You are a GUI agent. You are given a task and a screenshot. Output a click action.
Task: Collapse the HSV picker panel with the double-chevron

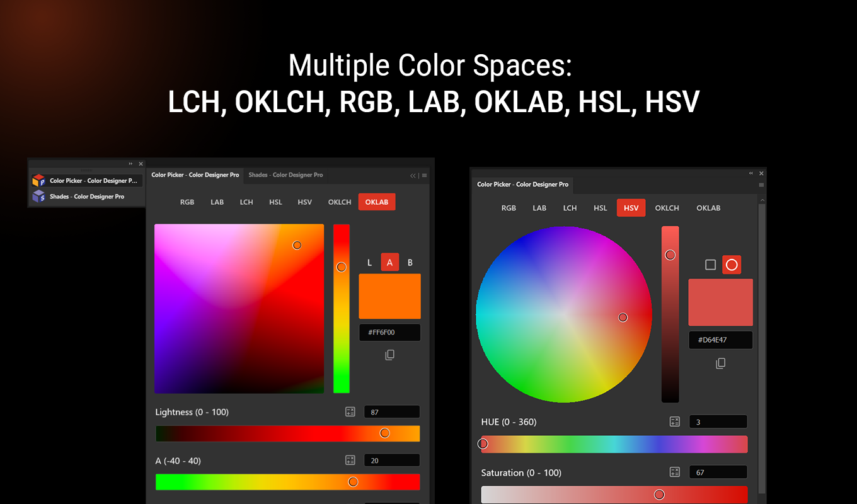click(x=750, y=173)
